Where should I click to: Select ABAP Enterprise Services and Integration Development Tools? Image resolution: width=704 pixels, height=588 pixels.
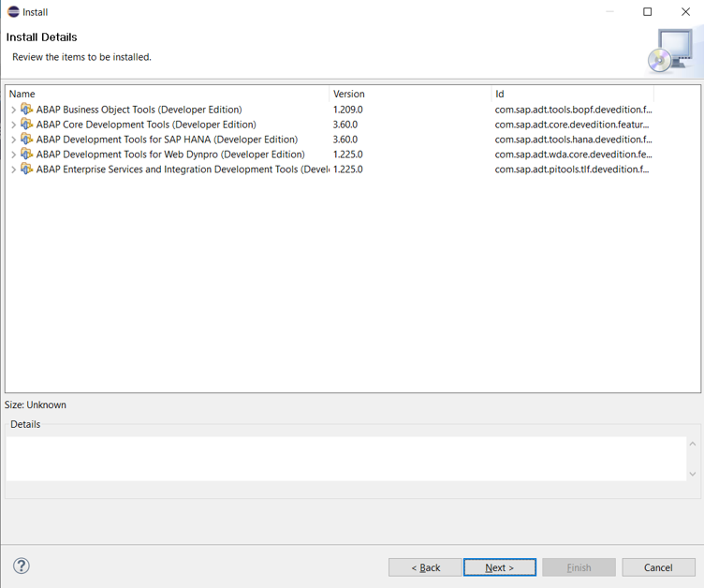pos(183,169)
